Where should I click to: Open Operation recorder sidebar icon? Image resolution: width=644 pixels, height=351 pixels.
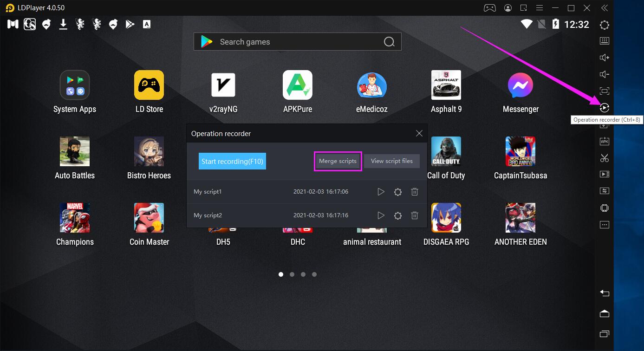pyautogui.click(x=604, y=108)
